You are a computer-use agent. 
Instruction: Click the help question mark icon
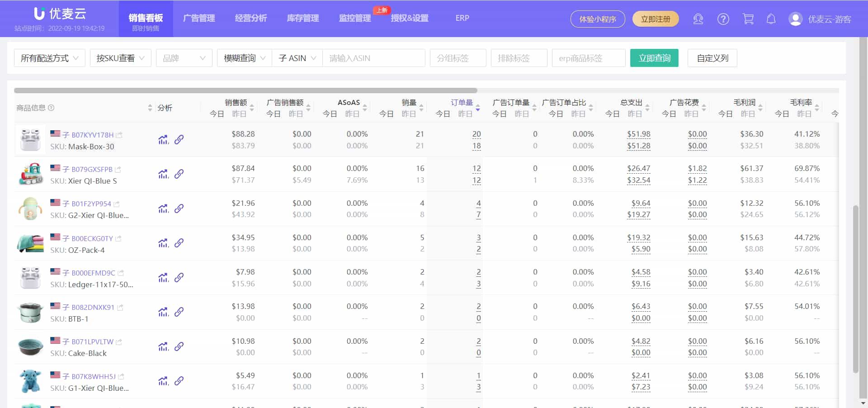(x=723, y=19)
